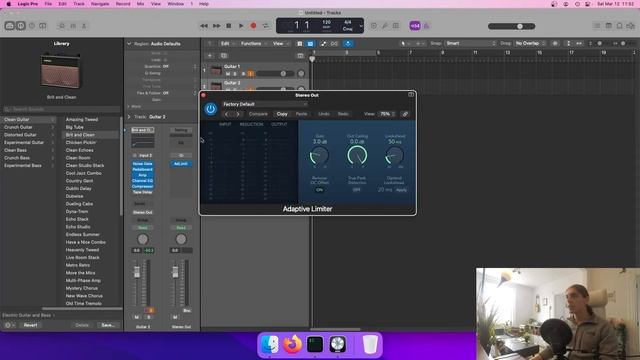Click Paste in the plug-in header
Image resolution: width=640 pixels, height=360 pixels.
click(301, 114)
